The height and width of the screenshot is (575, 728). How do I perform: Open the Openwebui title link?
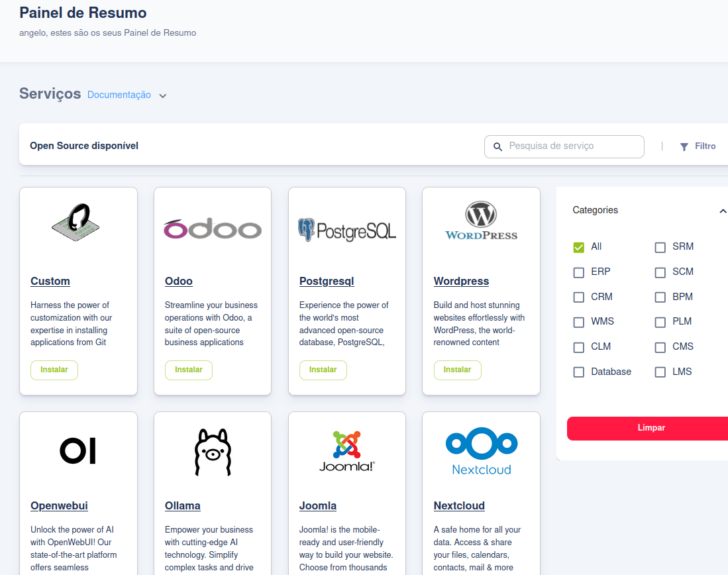pos(59,506)
